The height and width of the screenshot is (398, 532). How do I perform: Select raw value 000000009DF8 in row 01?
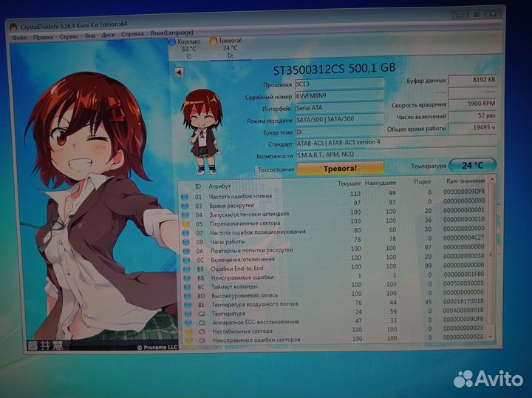point(464,192)
